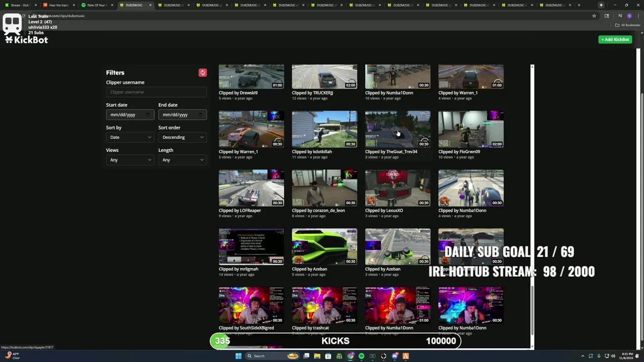Open the clip by trashcat

tap(325, 306)
